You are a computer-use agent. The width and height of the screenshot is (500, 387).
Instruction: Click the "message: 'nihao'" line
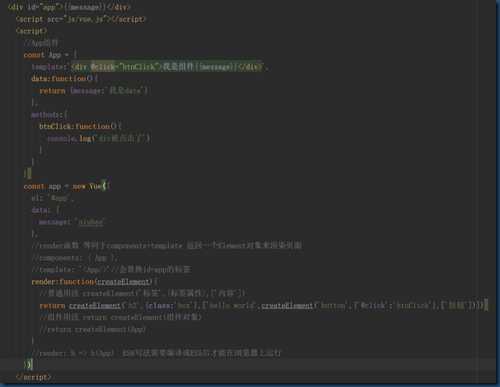coord(72,222)
